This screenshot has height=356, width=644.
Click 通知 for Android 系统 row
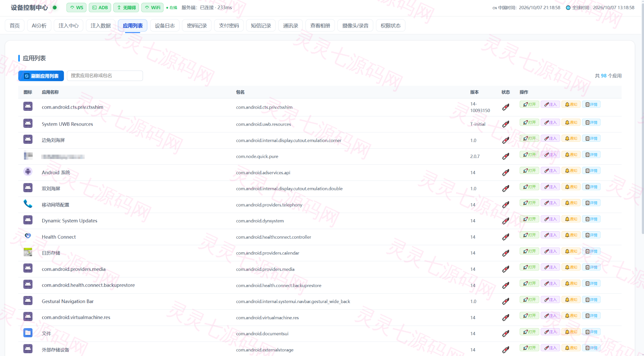(x=571, y=171)
